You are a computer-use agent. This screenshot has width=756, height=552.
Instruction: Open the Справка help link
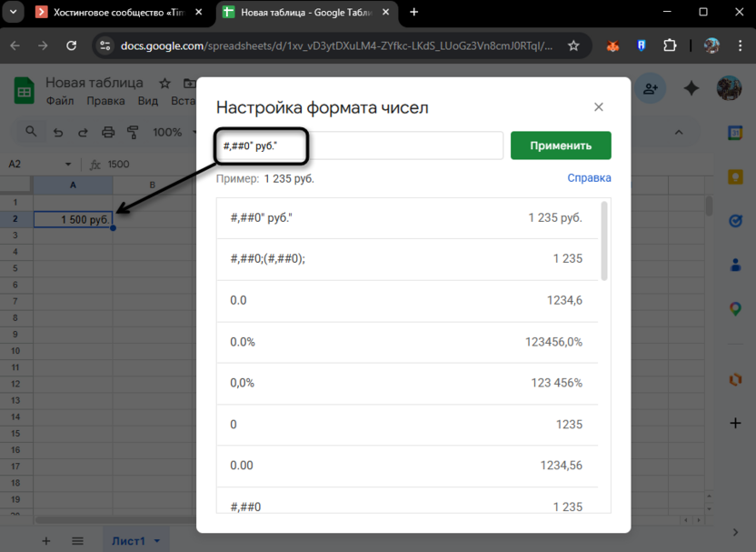(x=589, y=177)
